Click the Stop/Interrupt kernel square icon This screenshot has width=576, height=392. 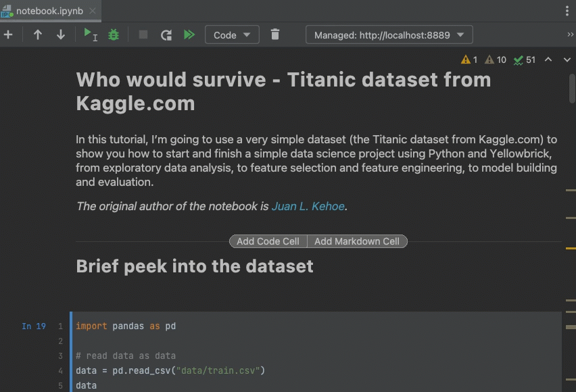click(x=143, y=35)
